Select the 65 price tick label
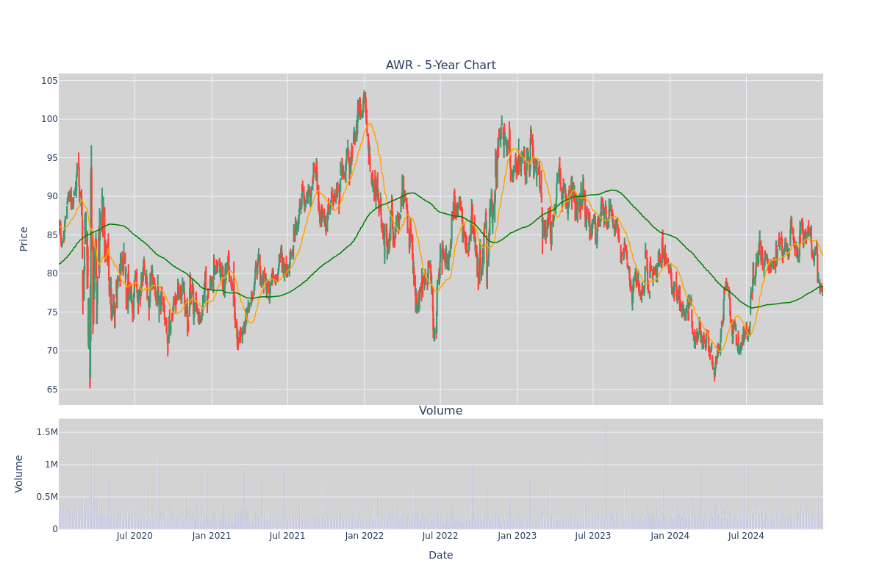882x588 pixels. 52,390
